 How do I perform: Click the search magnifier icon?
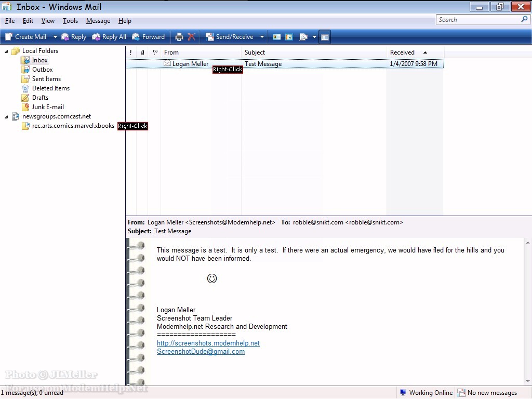click(525, 19)
